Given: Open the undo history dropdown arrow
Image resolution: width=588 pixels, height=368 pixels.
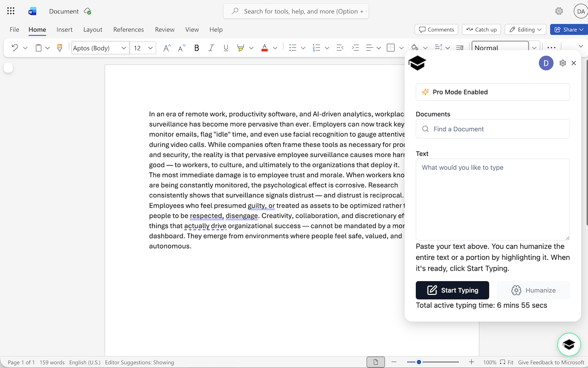Looking at the screenshot, I should coord(25,48).
